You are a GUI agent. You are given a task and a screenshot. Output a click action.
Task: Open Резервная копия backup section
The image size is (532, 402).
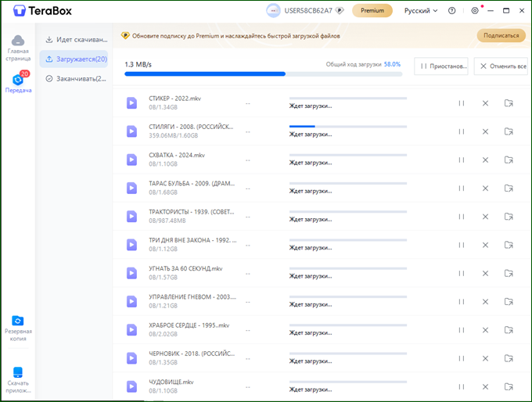[18, 328]
